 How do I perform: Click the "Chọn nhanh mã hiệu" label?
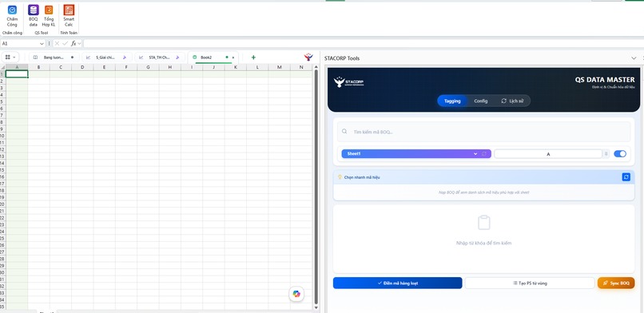coord(362,177)
